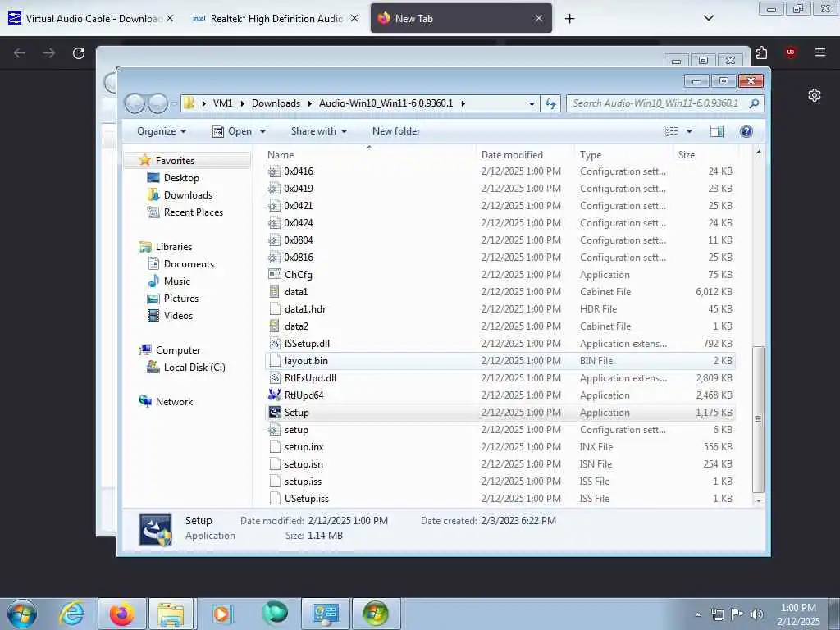Open Firefox extensions puzzle icon

click(761, 52)
